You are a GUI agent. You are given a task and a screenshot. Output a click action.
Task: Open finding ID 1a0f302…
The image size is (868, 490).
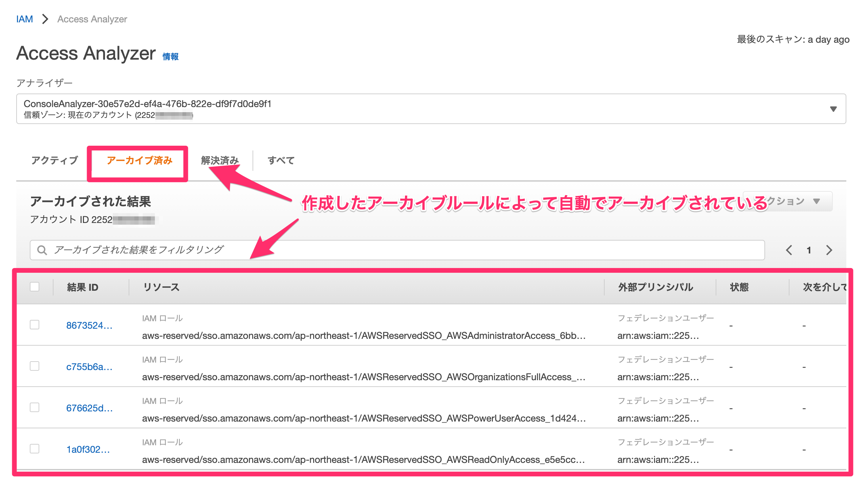[x=88, y=449]
